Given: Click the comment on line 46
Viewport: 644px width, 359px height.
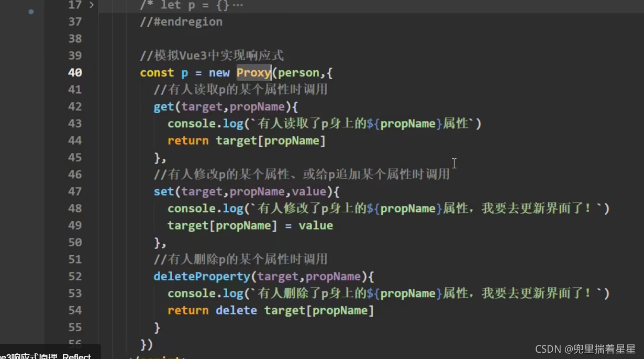Looking at the screenshot, I should pyautogui.click(x=302, y=175).
